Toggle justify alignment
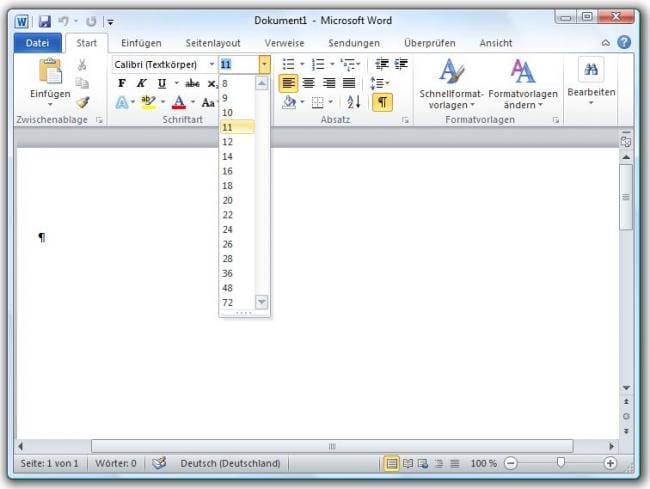Viewport: 650px width, 489px height. point(349,83)
